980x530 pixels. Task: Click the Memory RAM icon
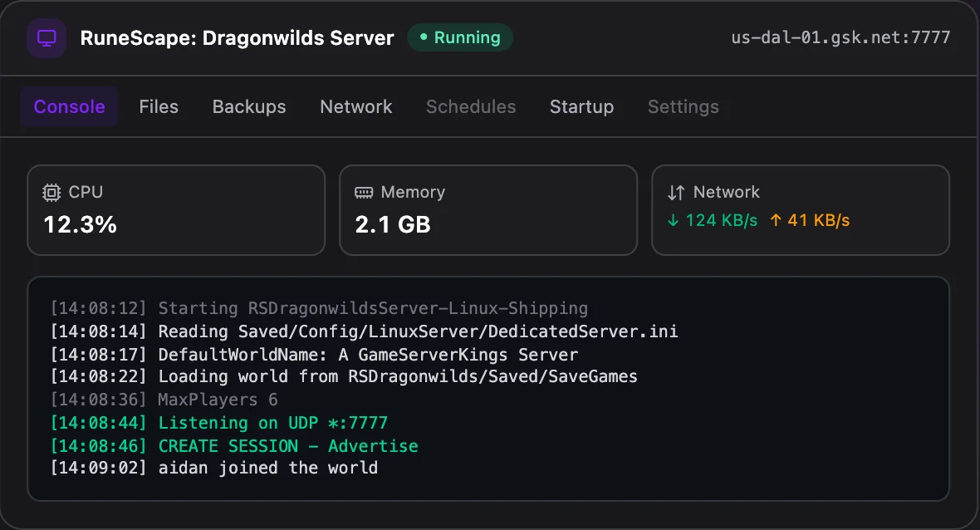click(x=364, y=193)
